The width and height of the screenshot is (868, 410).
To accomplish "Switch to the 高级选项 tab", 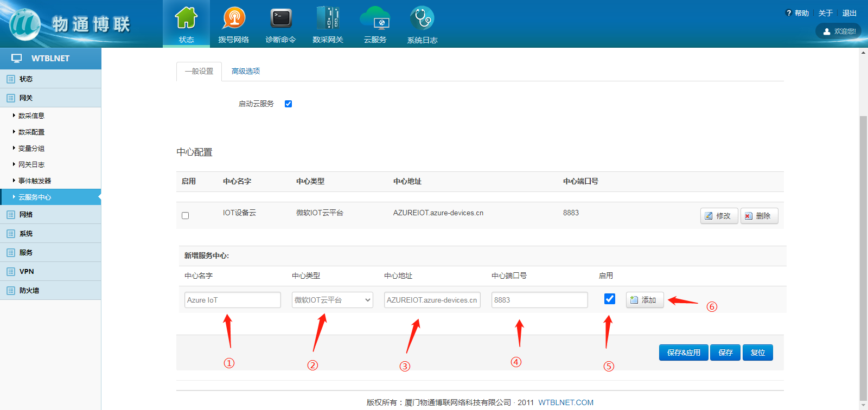I will point(246,71).
